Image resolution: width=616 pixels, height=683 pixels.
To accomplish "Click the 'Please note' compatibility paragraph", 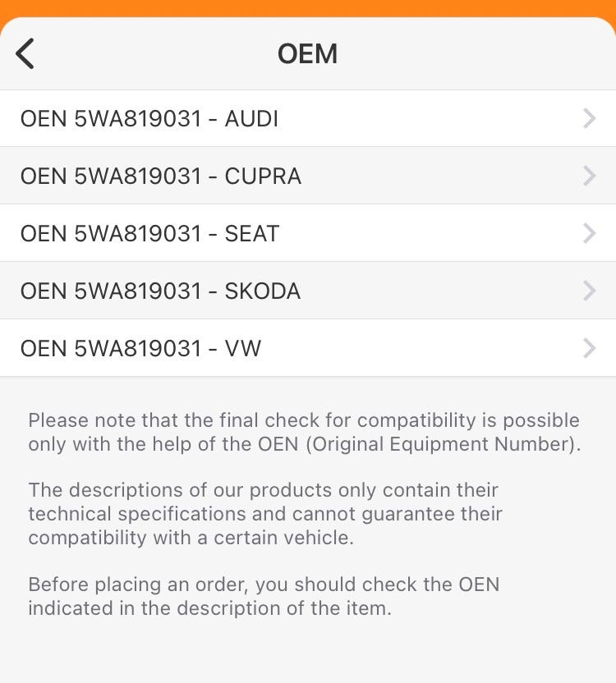I will point(304,432).
